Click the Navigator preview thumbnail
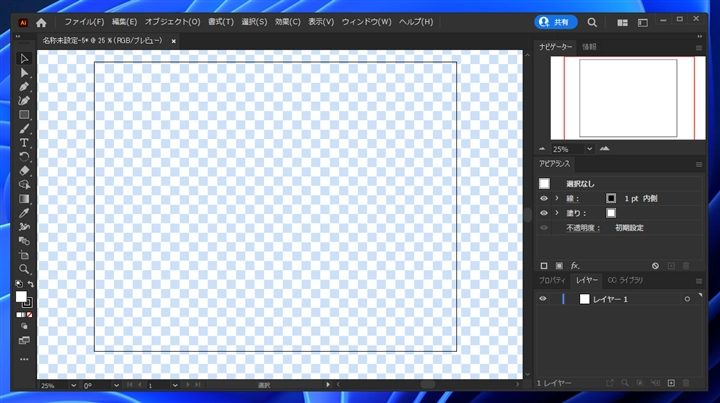720x403 pixels. [x=628, y=98]
